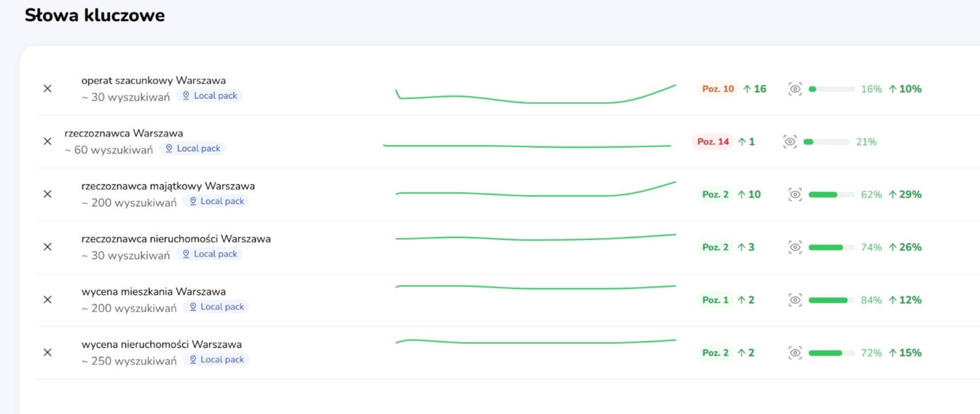Click the eye icon next to 84% visibility

tap(794, 300)
